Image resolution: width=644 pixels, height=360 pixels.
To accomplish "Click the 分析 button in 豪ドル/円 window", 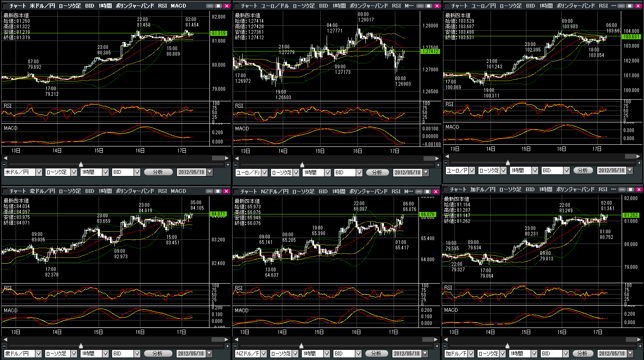I will 158,354.
